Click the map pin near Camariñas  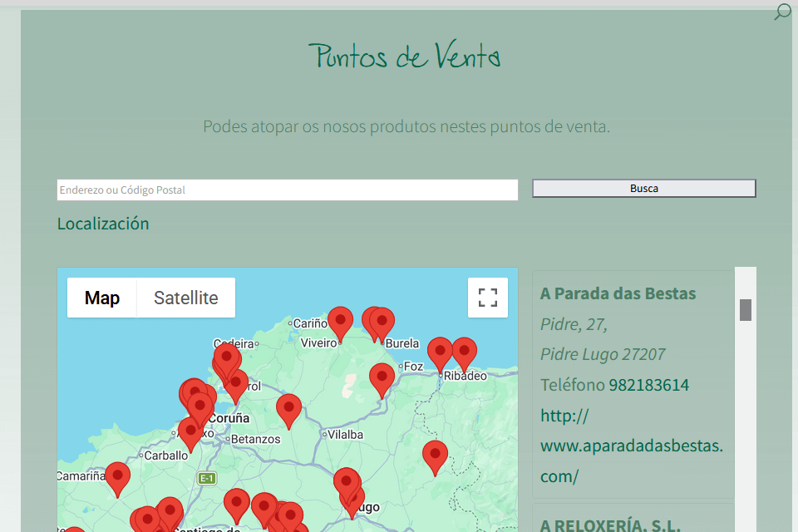point(117,480)
